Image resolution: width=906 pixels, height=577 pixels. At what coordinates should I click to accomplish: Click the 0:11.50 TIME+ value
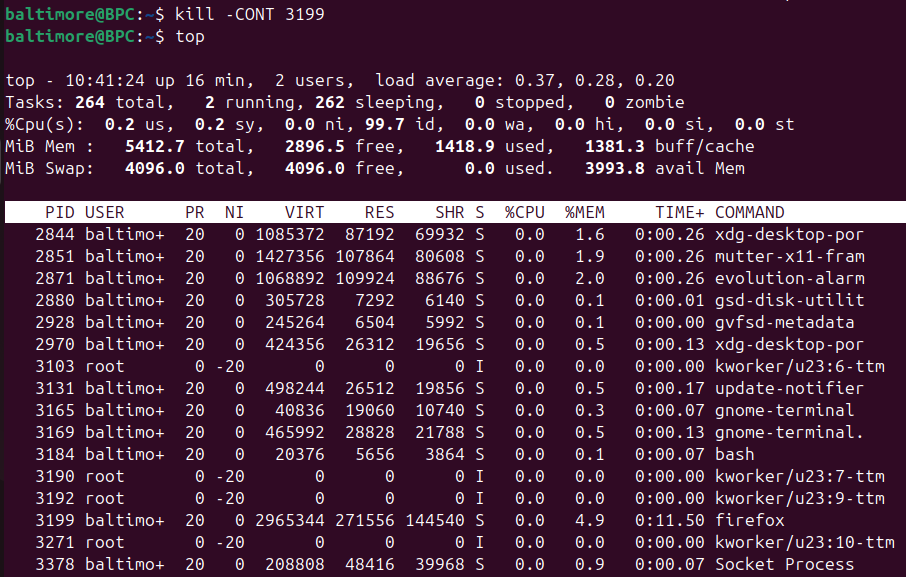pyautogui.click(x=670, y=520)
